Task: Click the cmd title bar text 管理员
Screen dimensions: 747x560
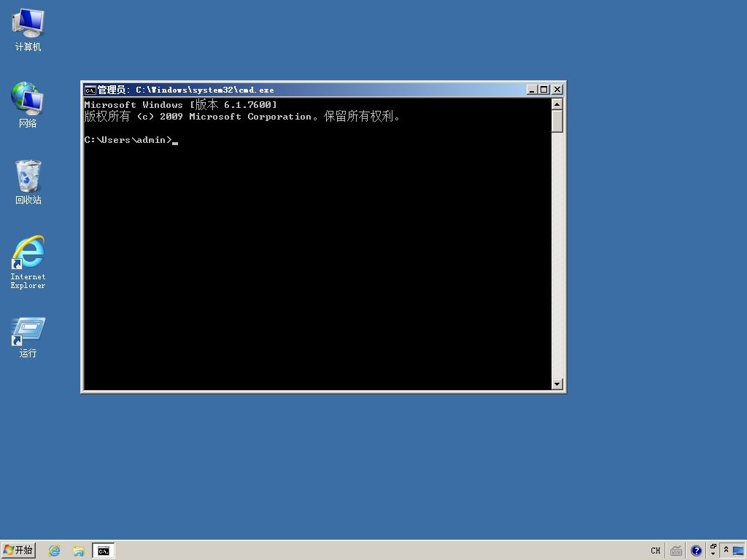Action: point(112,90)
